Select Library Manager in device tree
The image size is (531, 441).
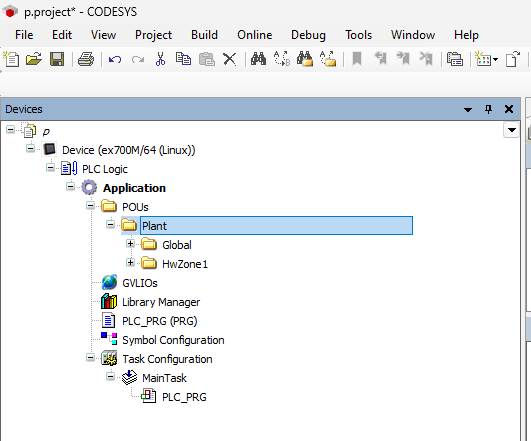pos(161,302)
